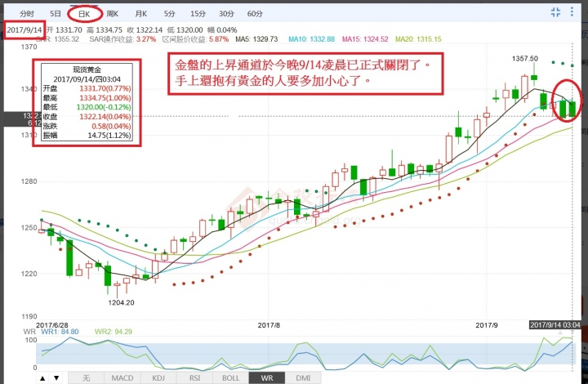
Task: Select the 无 indicator option
Action: pyautogui.click(x=87, y=378)
